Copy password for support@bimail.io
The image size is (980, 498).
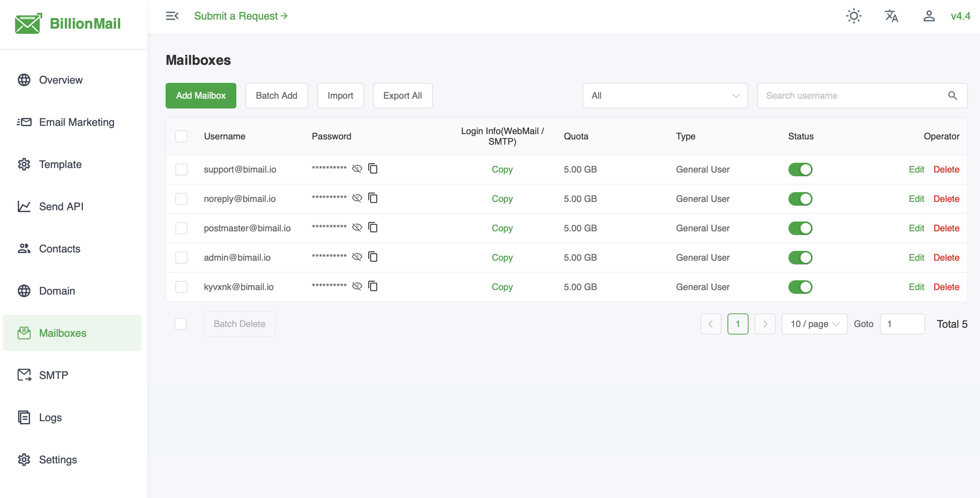click(373, 169)
